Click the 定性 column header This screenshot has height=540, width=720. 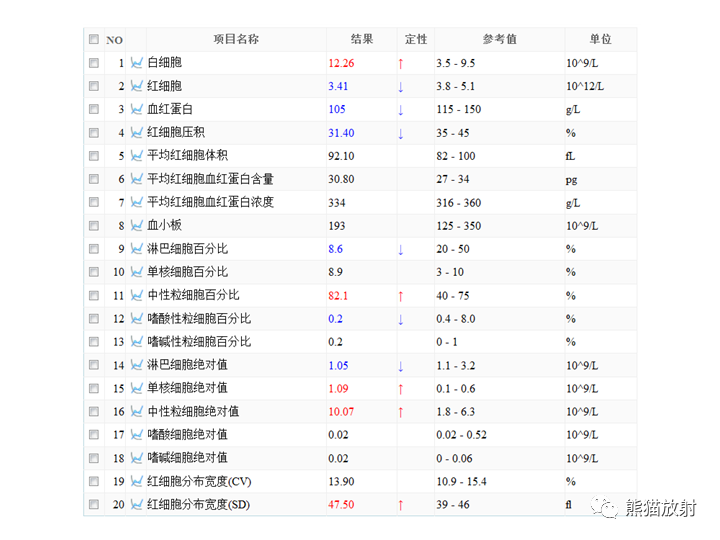point(416,39)
